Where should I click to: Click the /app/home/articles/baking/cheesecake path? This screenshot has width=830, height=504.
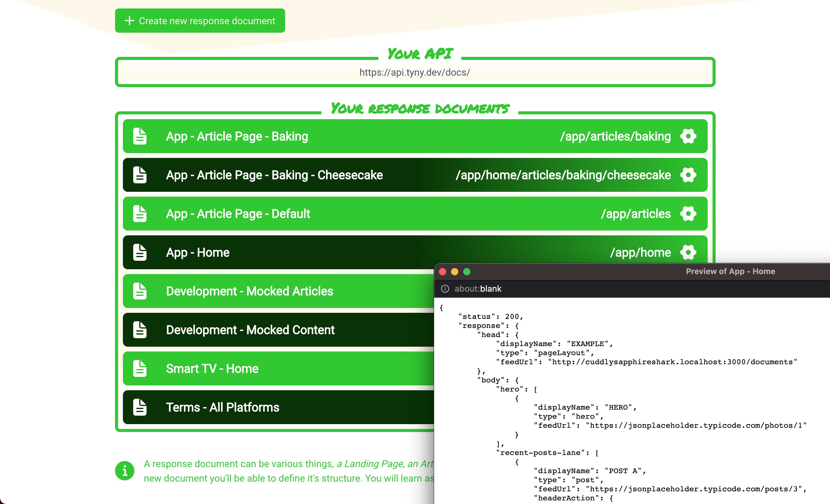pyautogui.click(x=563, y=175)
